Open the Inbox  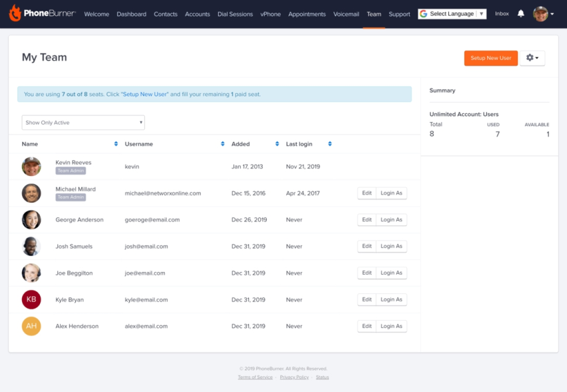click(502, 13)
